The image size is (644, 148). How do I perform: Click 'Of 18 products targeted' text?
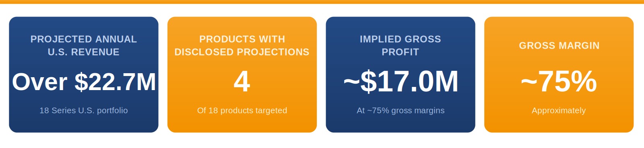[242, 110]
